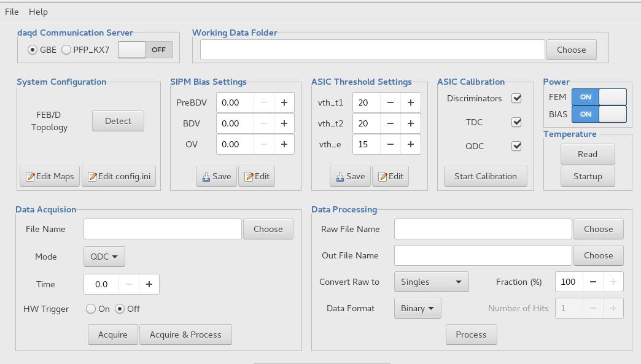This screenshot has height=364, width=641.
Task: Increase the PreBDV value with plus
Action: 284,103
